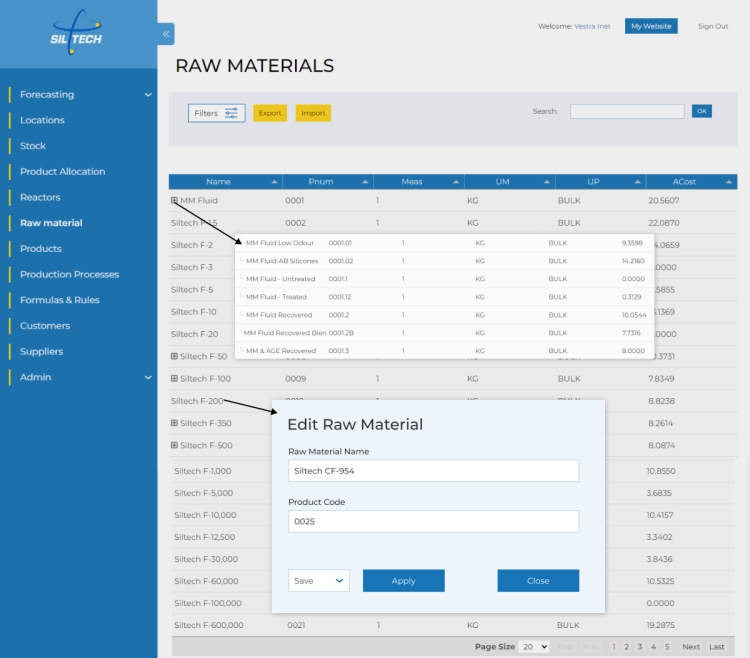Click the Product Code field
This screenshot has width=750, height=658.
coord(433,521)
